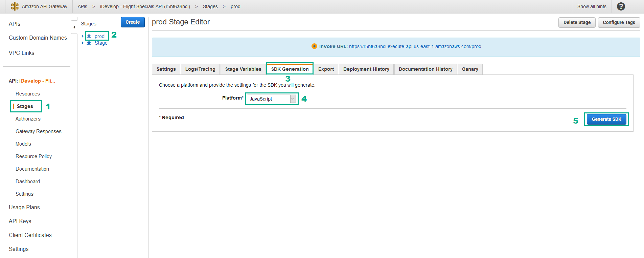Click the prod stage icon
Viewport: 644px width, 258px height.
[89, 36]
